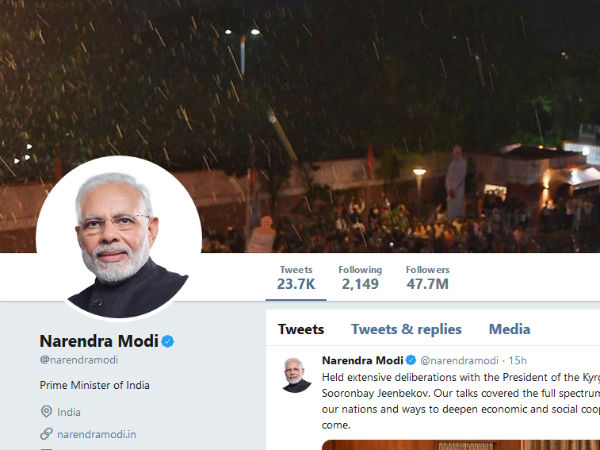Image resolution: width=600 pixels, height=450 pixels.
Task: Click the verified badge beside the profile name
Action: click(168, 341)
